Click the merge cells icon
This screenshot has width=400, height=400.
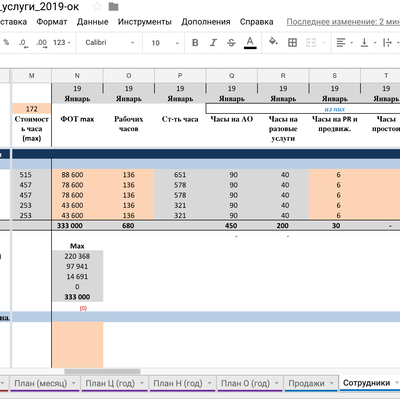click(311, 43)
